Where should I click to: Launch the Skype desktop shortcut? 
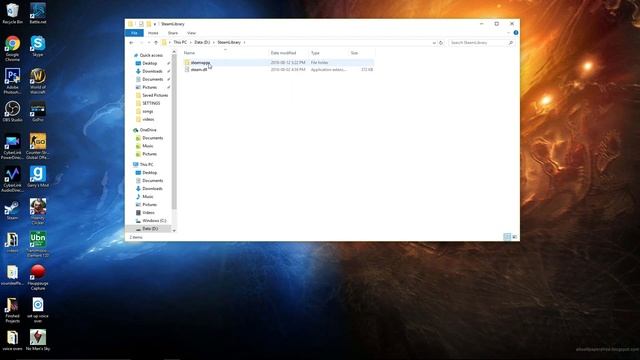(x=38, y=46)
